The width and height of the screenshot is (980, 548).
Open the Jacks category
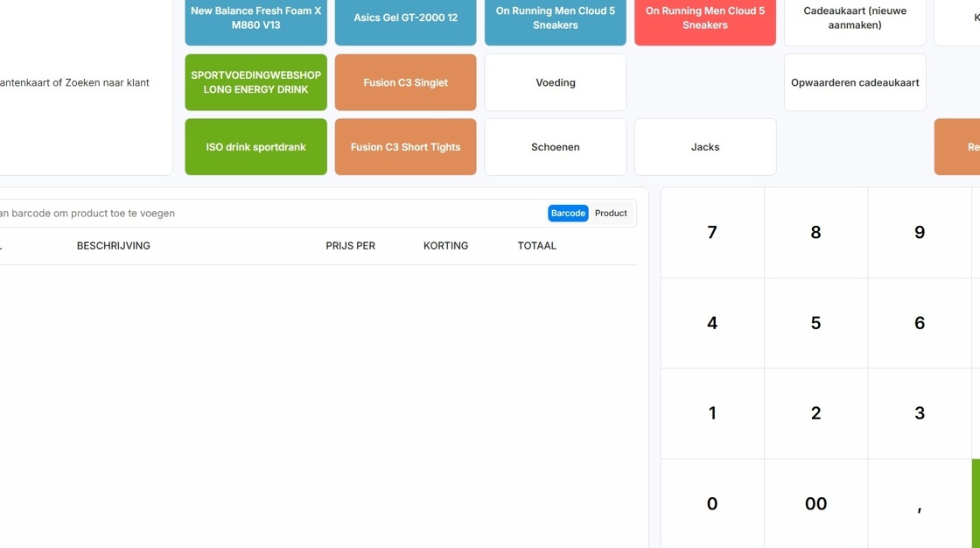pos(705,147)
